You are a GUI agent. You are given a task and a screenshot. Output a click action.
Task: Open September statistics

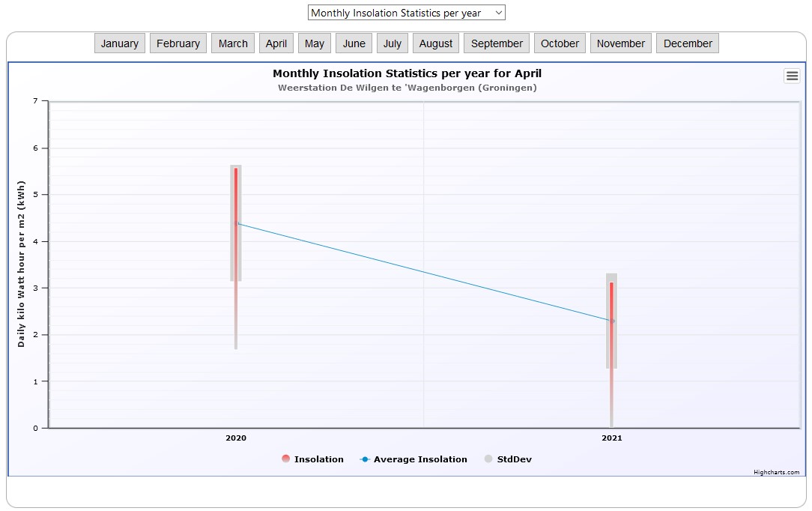[497, 43]
